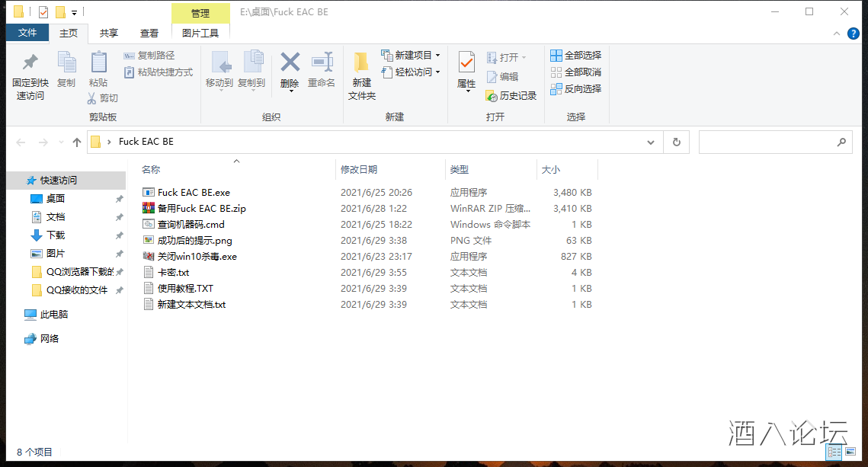Sort by the Name (名称) column header

[x=151, y=169]
